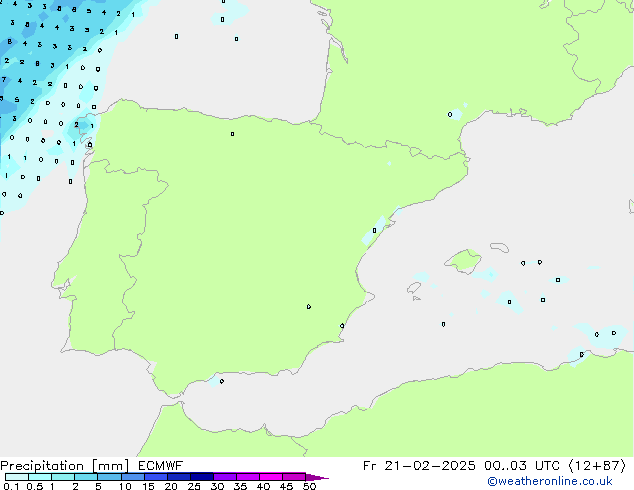Select the 25–30 mm dark blue legend box
The width and height of the screenshot is (634, 490).
click(x=201, y=477)
